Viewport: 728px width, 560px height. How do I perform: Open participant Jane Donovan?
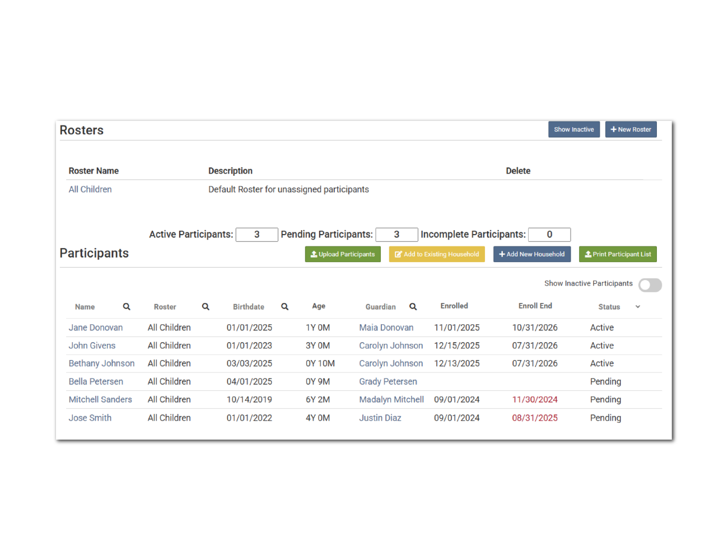click(96, 328)
